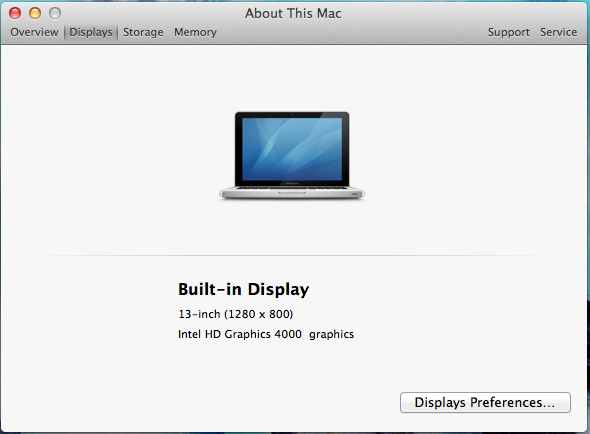This screenshot has height=434, width=590.
Task: Click the About This Mac title
Action: [293, 14]
